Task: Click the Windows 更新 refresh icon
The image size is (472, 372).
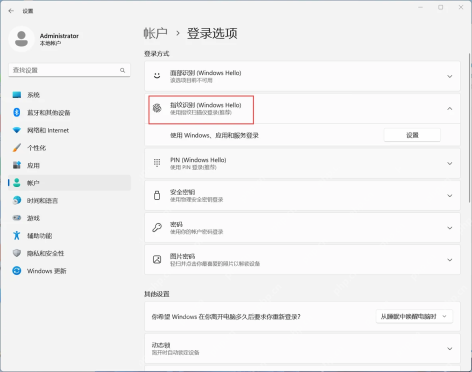Action: (x=17, y=271)
